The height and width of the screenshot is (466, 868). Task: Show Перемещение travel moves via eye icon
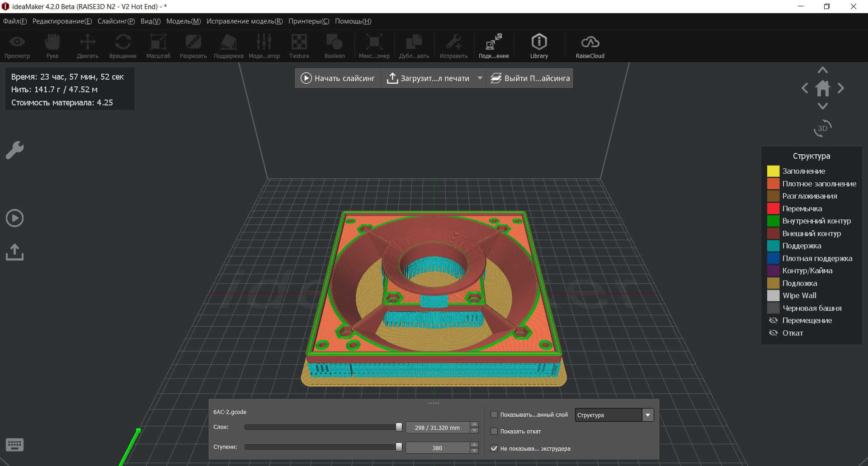pos(774,320)
